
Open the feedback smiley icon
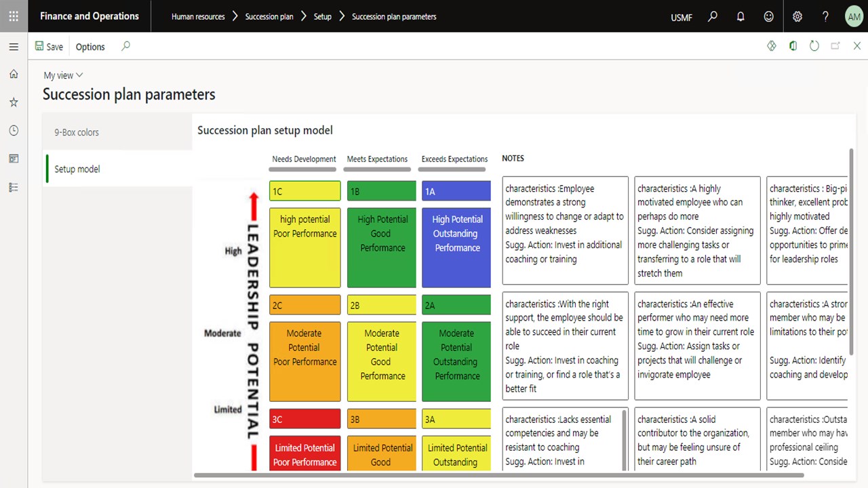coord(768,16)
